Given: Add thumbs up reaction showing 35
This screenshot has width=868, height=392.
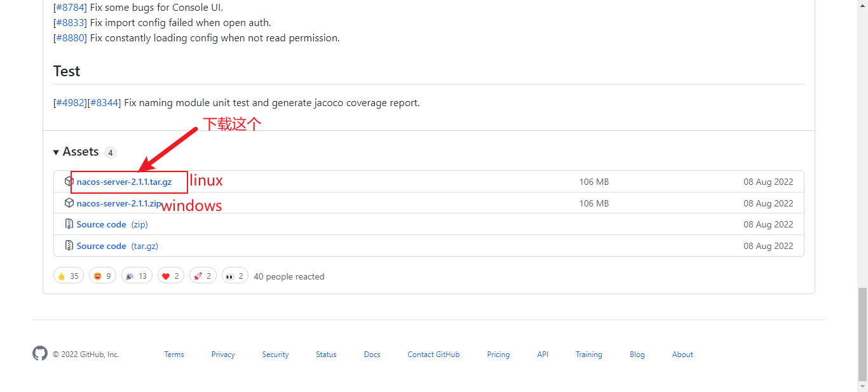Looking at the screenshot, I should 69,276.
